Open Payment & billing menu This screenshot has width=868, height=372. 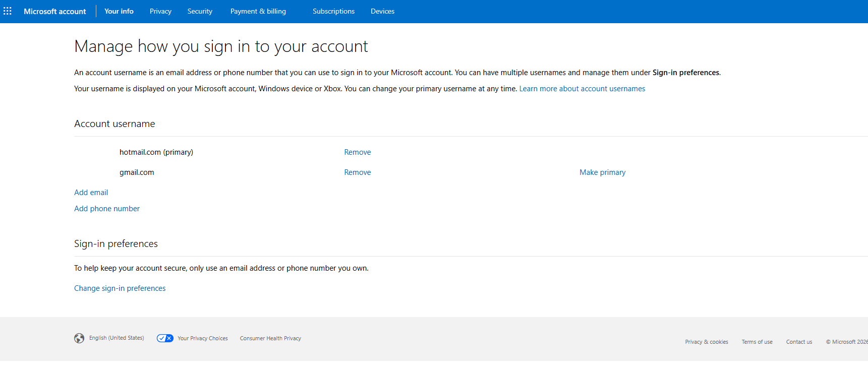point(258,11)
